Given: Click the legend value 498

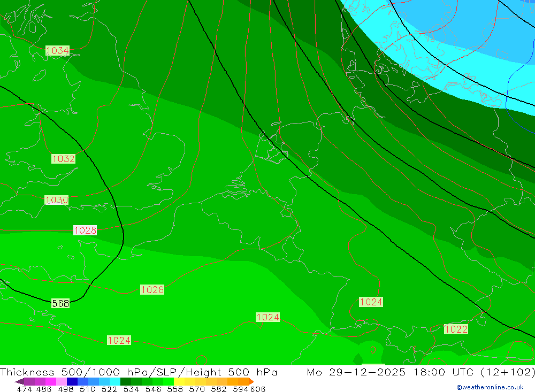Looking at the screenshot, I should [x=65, y=389].
